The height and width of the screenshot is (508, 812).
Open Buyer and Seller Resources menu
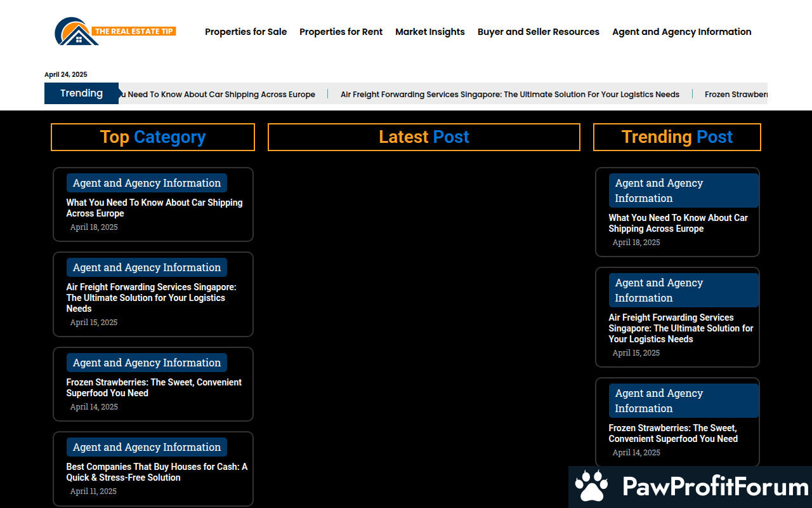tap(538, 32)
